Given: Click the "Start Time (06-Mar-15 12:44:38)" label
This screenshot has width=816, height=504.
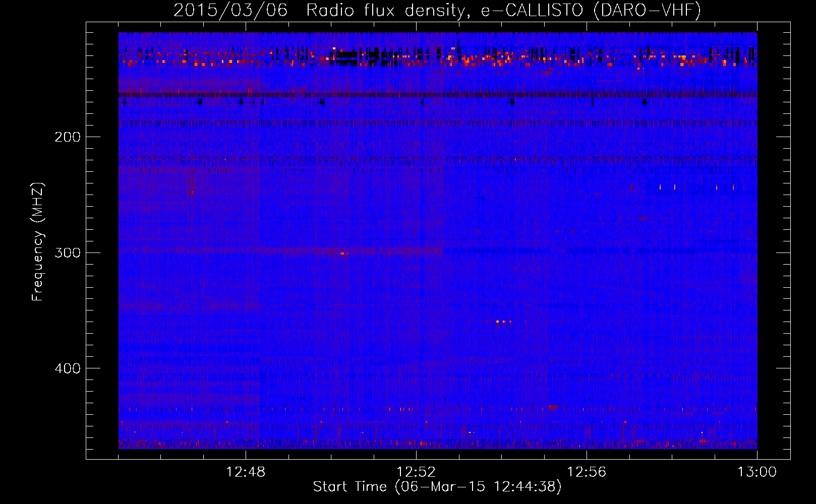Looking at the screenshot, I should pos(437,487).
